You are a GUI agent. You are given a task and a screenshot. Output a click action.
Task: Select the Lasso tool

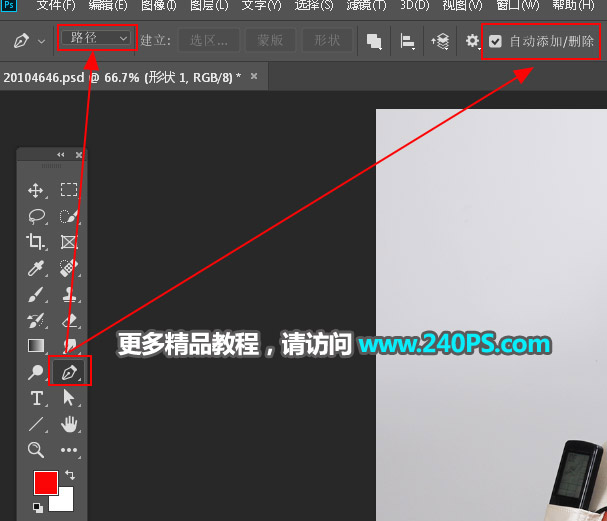(x=37, y=216)
